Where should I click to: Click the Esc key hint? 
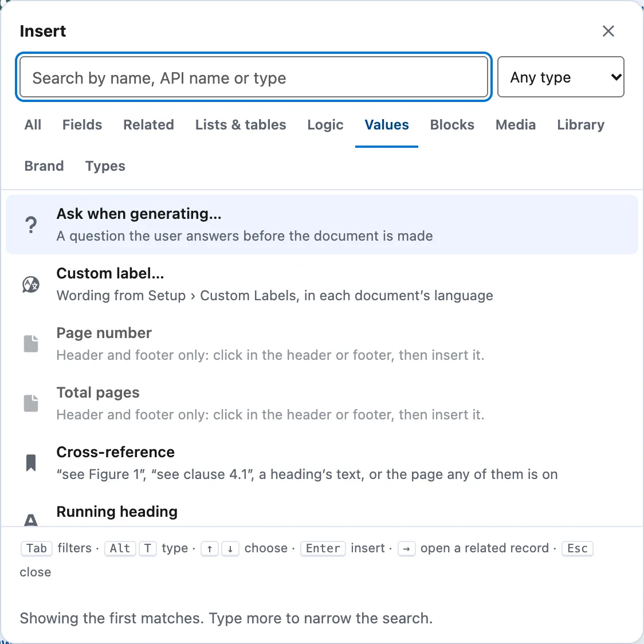[578, 548]
